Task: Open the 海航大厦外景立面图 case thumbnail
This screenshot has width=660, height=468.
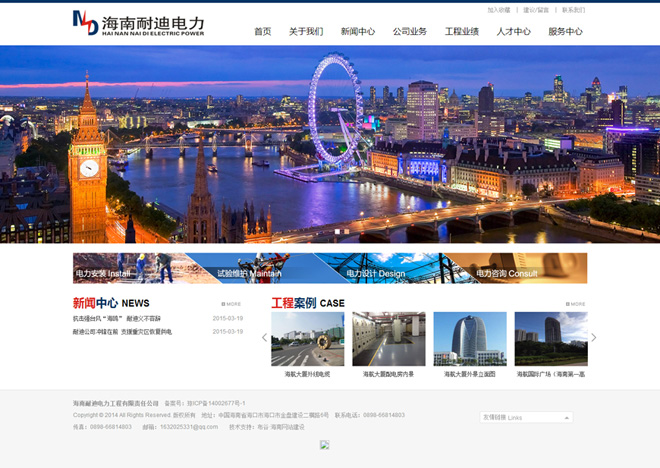Action: coord(470,339)
